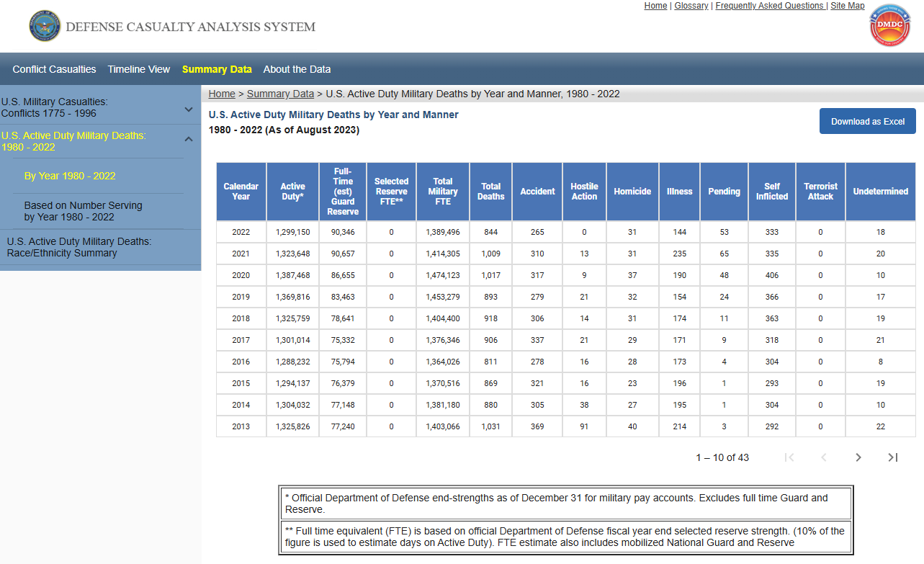
Task: Click the Homicide column header
Action: pos(632,192)
